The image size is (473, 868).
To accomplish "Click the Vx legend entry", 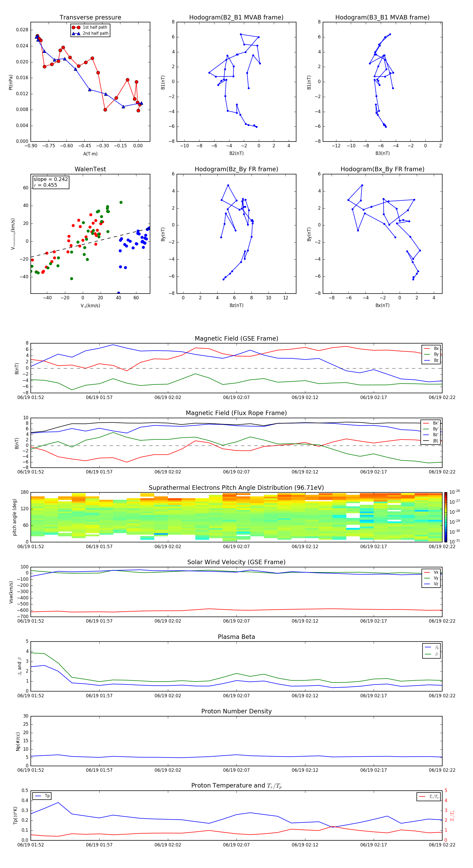I will (431, 572).
